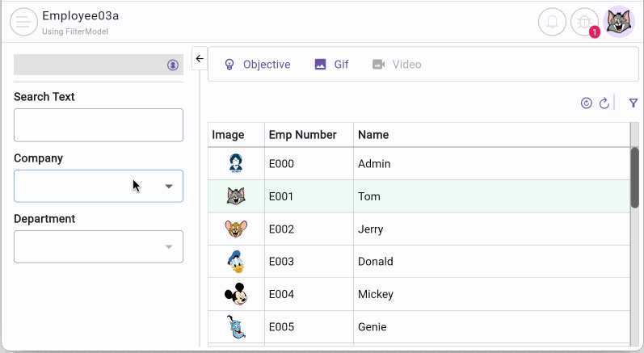644x353 pixels.
Task: Click the pin icon in filter panel header
Action: click(x=172, y=65)
